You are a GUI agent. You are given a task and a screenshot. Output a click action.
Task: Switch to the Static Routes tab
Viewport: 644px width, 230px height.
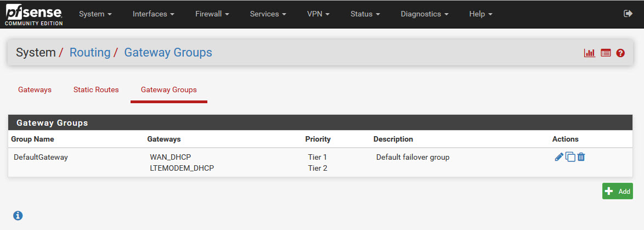(x=96, y=90)
